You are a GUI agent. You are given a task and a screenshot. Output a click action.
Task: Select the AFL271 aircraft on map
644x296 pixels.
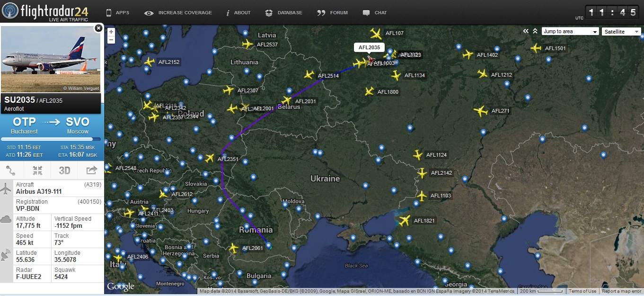click(x=481, y=111)
